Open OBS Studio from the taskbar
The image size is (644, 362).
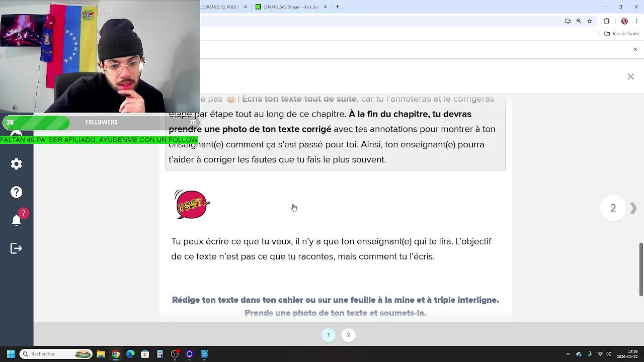coord(175,354)
